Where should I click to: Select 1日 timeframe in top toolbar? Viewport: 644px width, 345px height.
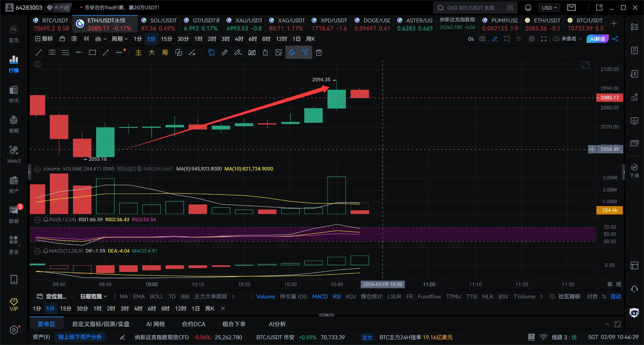click(x=297, y=39)
